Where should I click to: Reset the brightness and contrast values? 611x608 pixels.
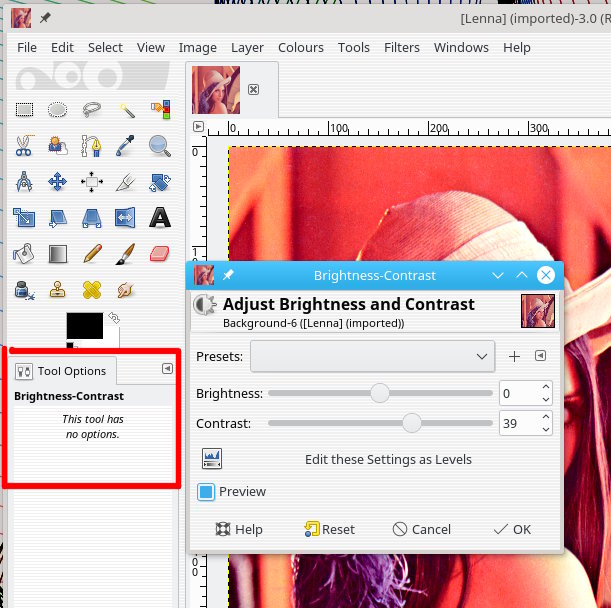point(330,530)
